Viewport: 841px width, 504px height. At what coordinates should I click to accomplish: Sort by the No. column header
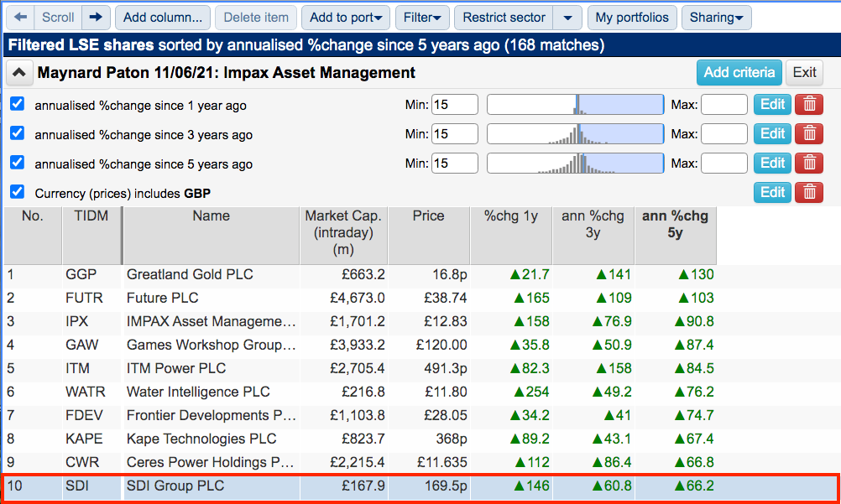pyautogui.click(x=32, y=236)
